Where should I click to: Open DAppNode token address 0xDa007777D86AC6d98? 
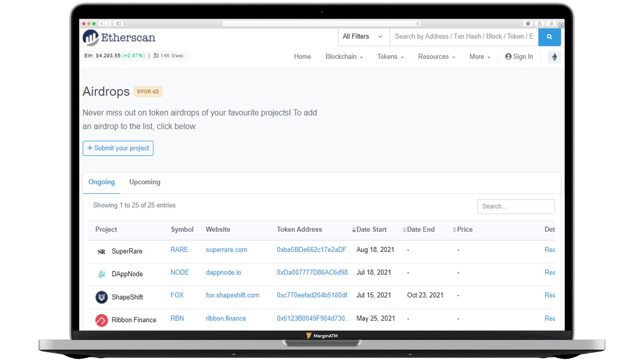313,273
